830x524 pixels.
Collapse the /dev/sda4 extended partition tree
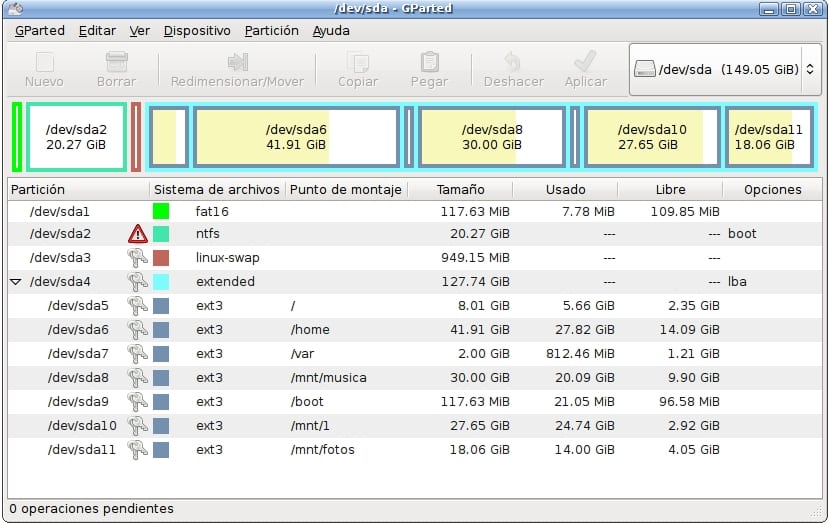(x=16, y=282)
